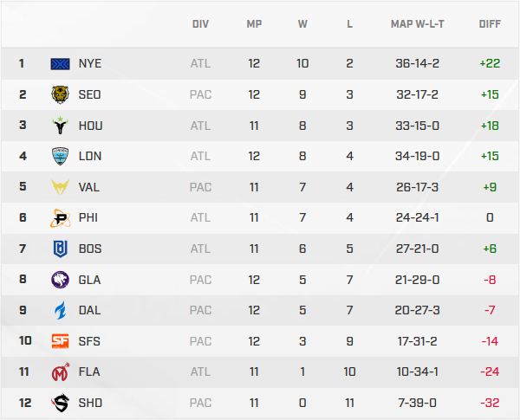Viewport: 520px width, 420px height.
Task: Click the FLA team logo icon
Action: (x=61, y=372)
